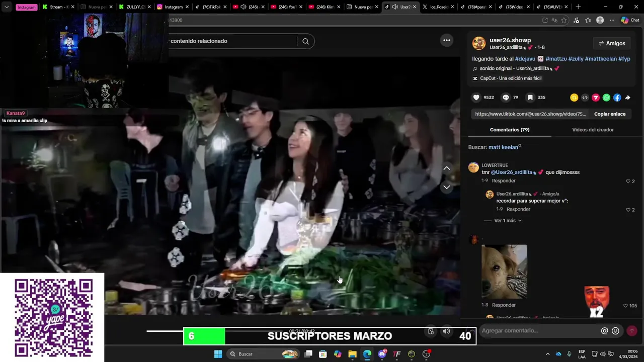
Task: Open the three-dot more options menu
Action: tap(446, 40)
